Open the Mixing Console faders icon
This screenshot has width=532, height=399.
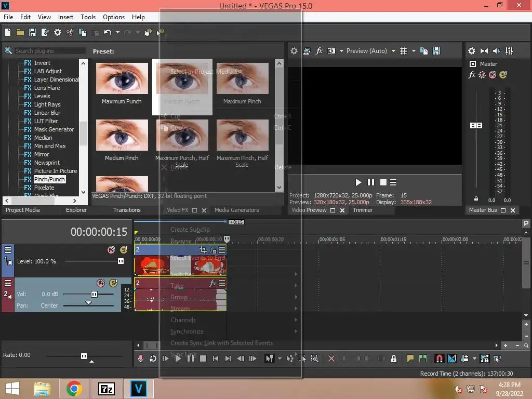(x=509, y=51)
